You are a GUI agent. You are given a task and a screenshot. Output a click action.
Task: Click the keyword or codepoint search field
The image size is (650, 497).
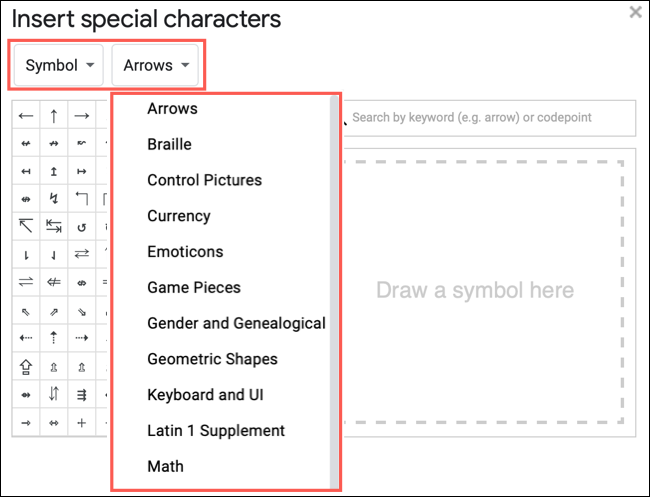click(490, 118)
